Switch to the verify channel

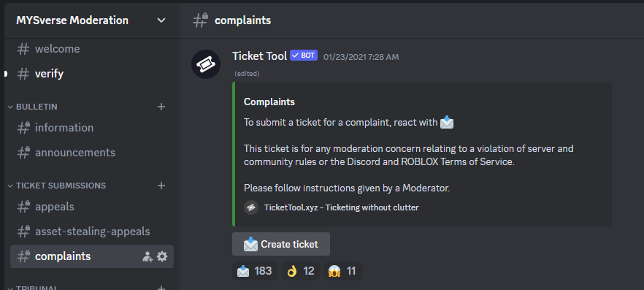click(92, 74)
